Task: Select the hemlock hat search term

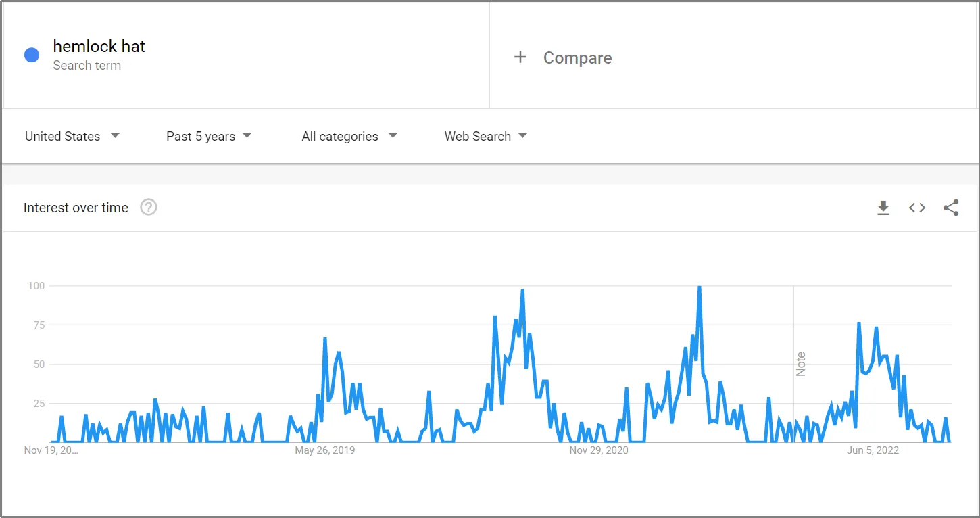Action: pyautogui.click(x=99, y=46)
